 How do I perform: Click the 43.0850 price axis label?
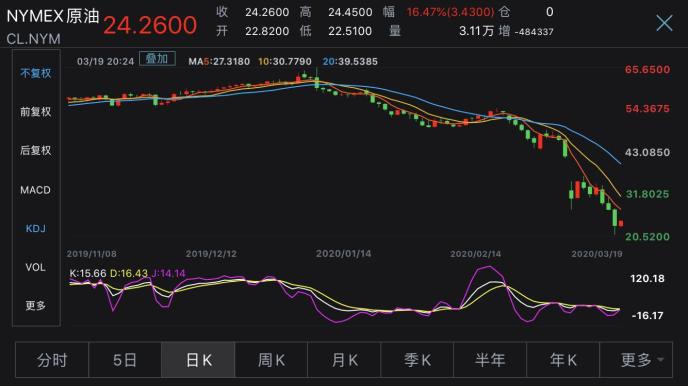tap(647, 152)
